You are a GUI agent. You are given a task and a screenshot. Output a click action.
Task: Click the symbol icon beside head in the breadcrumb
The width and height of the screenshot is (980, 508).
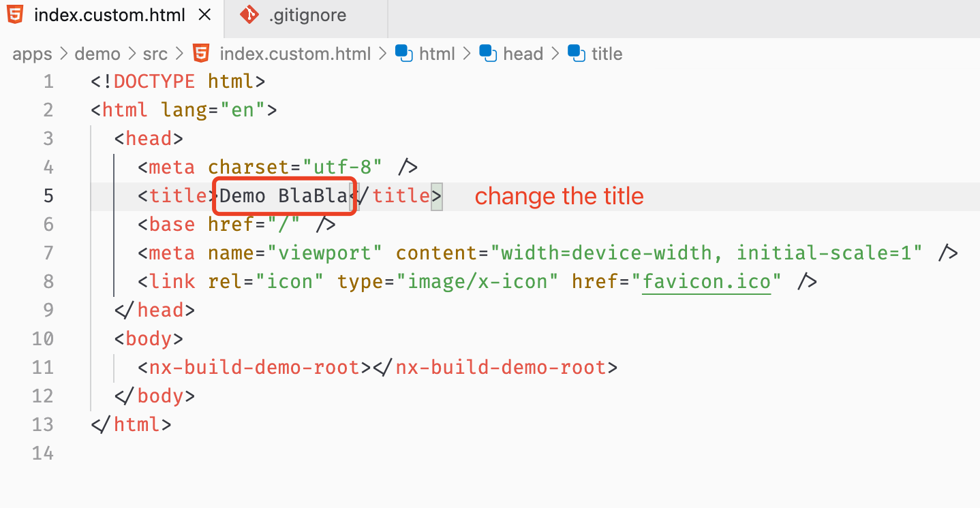click(x=488, y=53)
